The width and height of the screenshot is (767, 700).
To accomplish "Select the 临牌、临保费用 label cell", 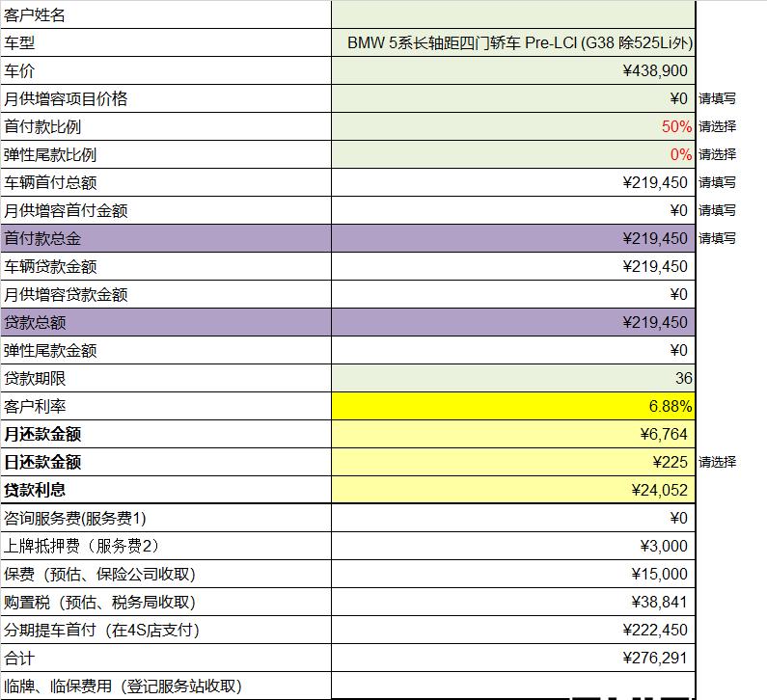I will coord(166,686).
